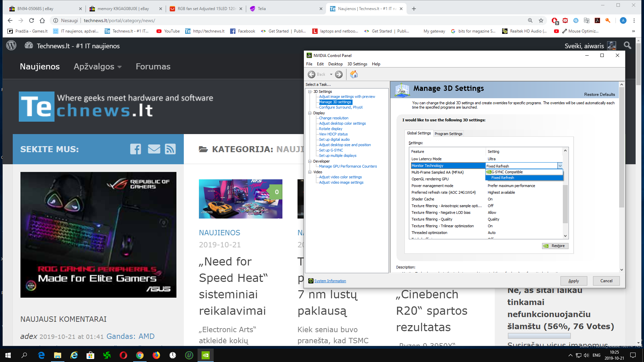Screen dimensions: 644x362
Task: Open the Need for Speed article thumbnail
Action: click(x=240, y=199)
